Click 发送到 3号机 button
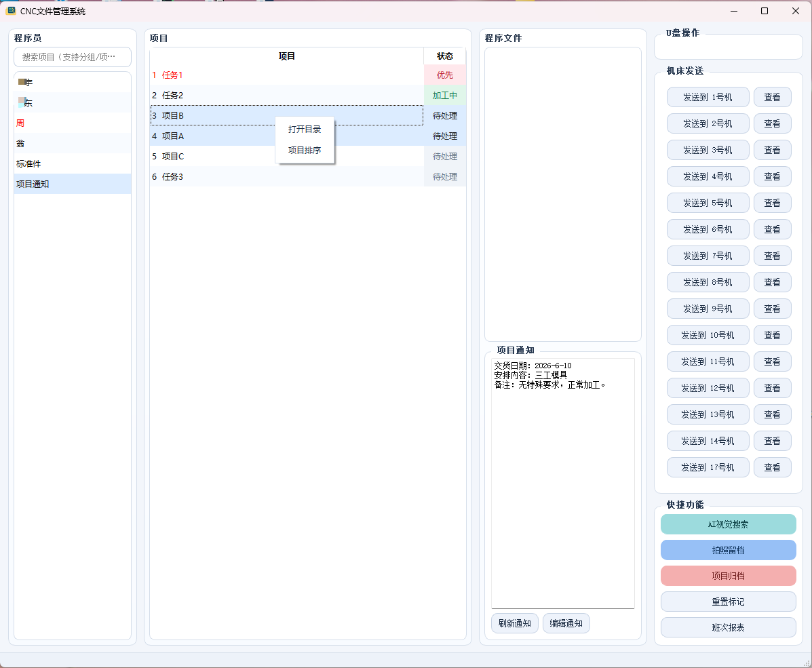 pos(708,150)
